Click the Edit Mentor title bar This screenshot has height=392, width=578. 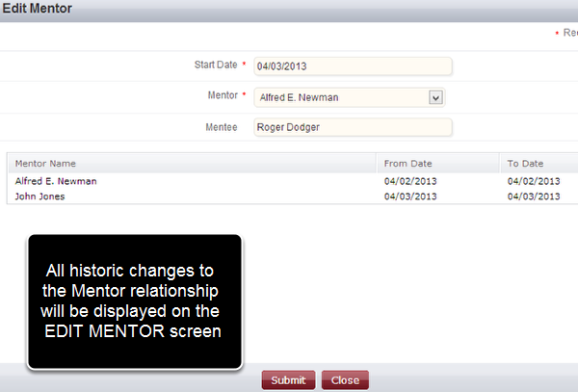coord(289,11)
